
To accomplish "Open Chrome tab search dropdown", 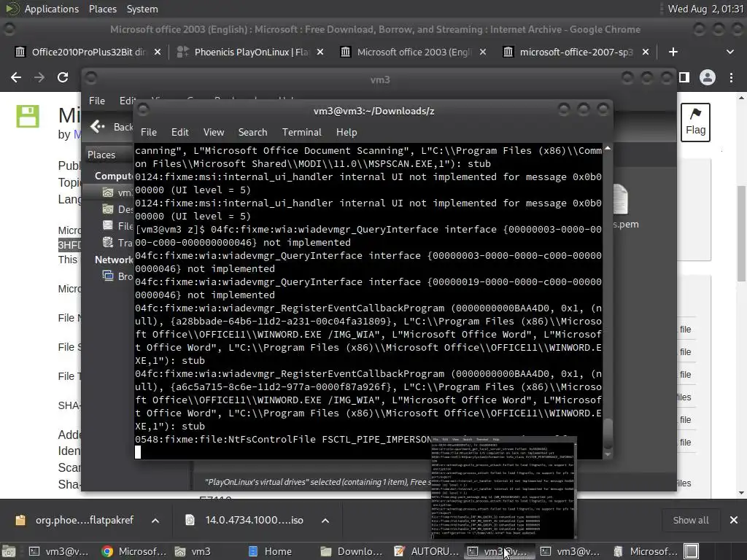I will (729, 52).
